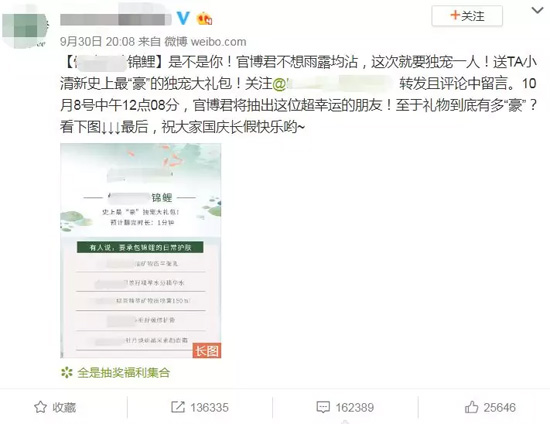This screenshot has width=550, height=424.
Task: Click the red 长图 label badge
Action: click(x=207, y=350)
